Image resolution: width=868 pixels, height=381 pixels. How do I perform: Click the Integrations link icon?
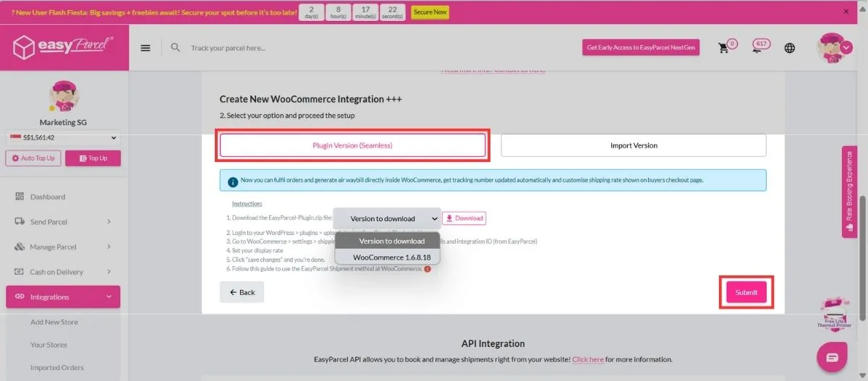pyautogui.click(x=20, y=296)
